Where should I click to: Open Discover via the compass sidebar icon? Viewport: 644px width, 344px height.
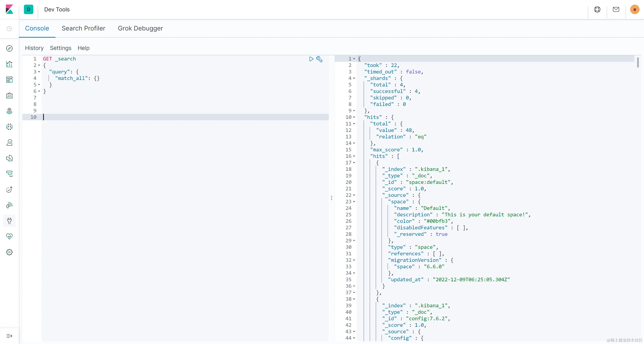(9, 48)
